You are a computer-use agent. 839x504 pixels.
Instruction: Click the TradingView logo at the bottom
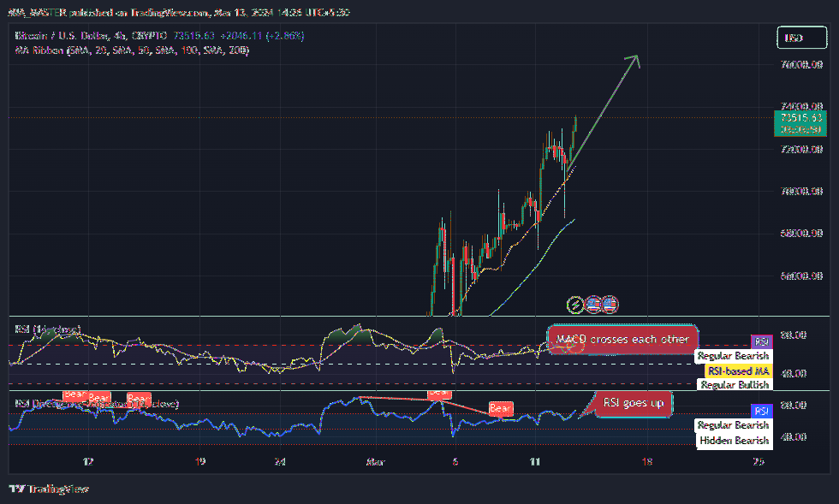click(x=49, y=489)
